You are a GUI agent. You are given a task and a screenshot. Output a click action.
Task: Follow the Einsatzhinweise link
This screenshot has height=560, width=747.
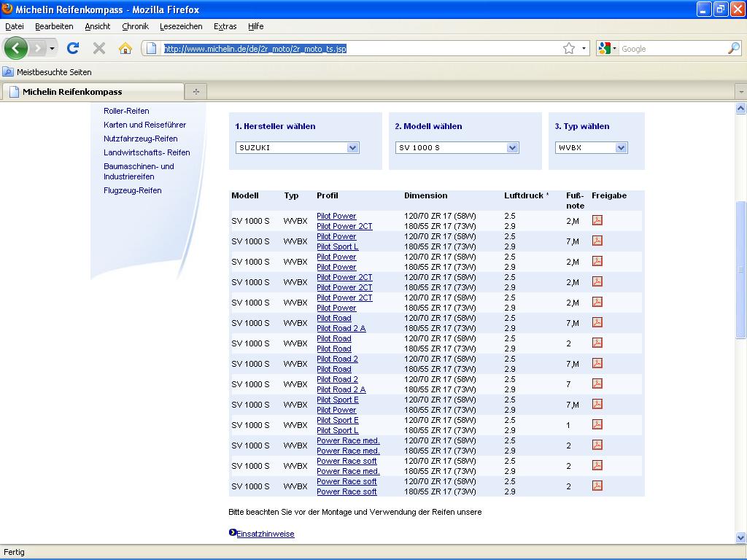pyautogui.click(x=266, y=534)
